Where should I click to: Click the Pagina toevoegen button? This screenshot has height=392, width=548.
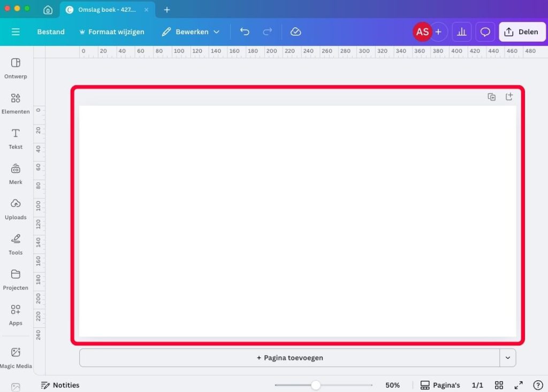290,358
